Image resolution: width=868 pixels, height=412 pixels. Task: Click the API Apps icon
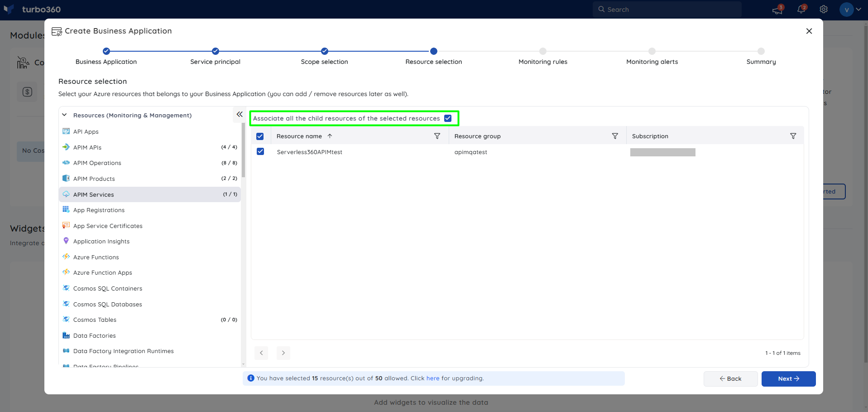66,131
